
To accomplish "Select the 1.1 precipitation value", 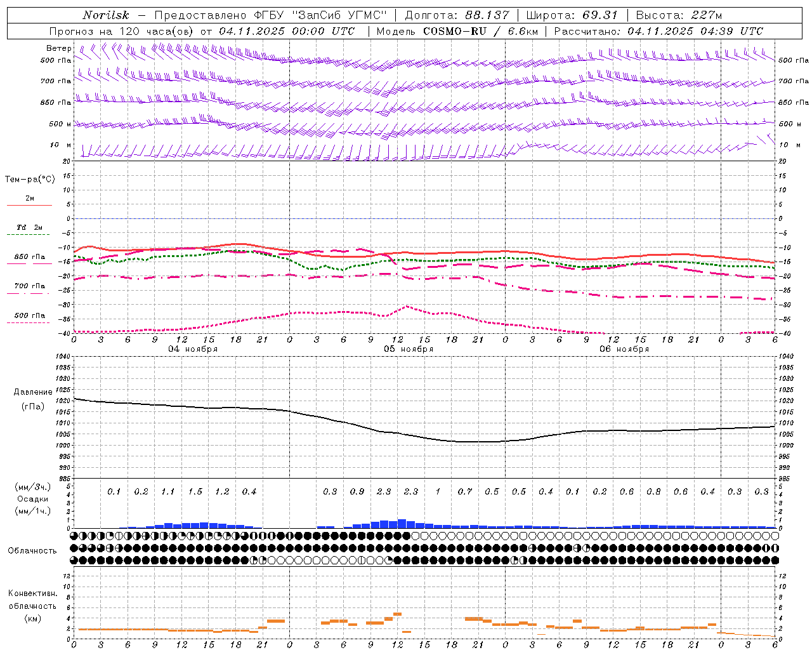I will pos(168,492).
